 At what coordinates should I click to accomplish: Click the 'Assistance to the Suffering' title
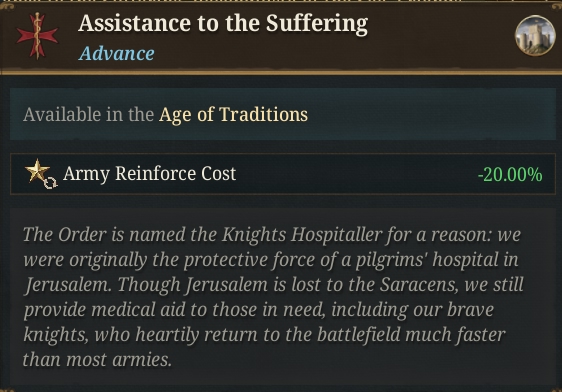(223, 24)
